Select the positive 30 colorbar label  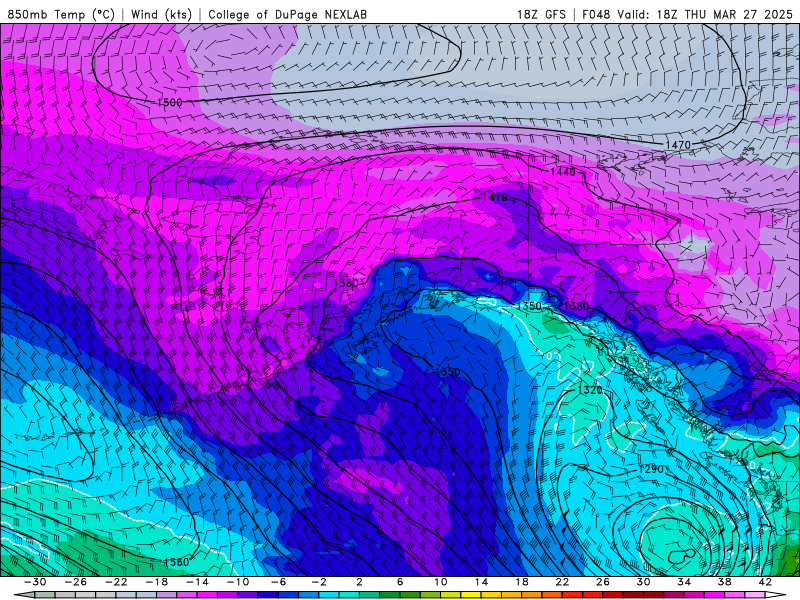tap(643, 582)
